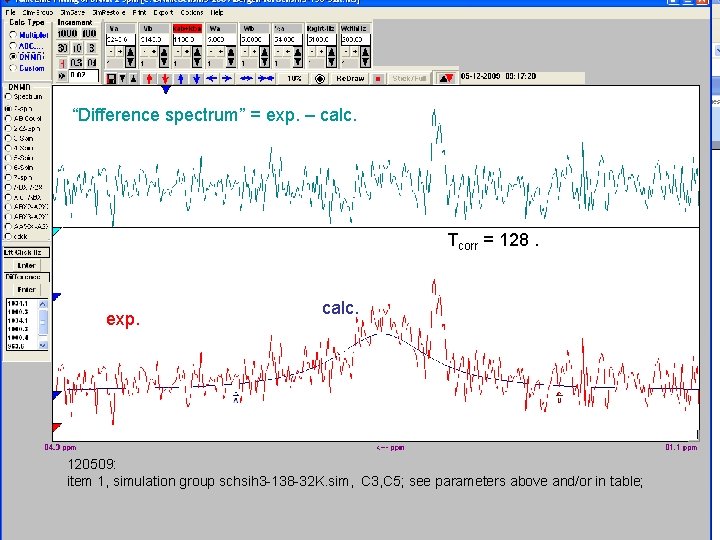This screenshot has width=720, height=540.
Task: Open the SimRestore menu
Action: [x=109, y=12]
